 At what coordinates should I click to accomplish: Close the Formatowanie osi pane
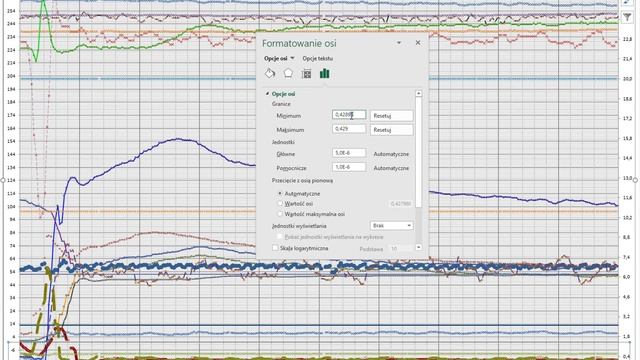[418, 42]
